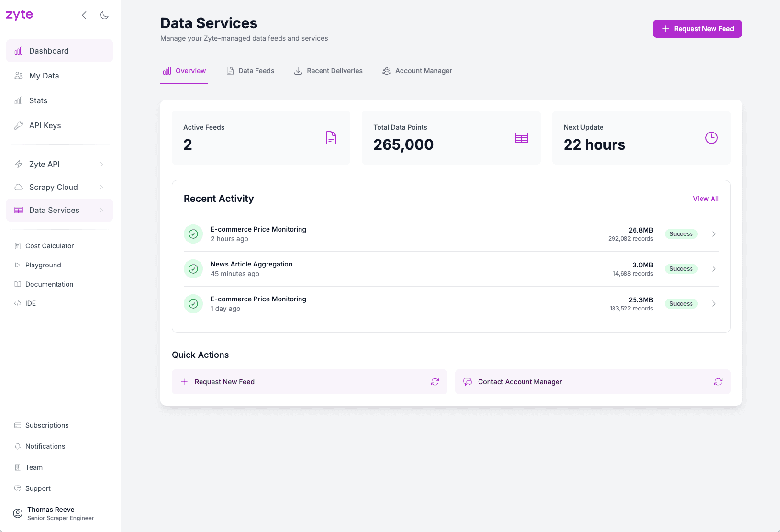Click the Support chat icon
Image resolution: width=780 pixels, height=532 pixels.
point(18,488)
